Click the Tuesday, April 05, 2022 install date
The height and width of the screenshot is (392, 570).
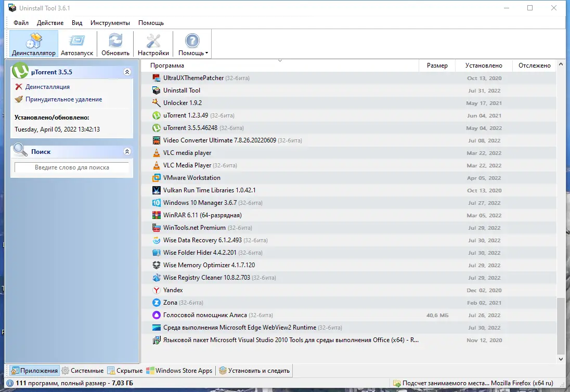57,129
